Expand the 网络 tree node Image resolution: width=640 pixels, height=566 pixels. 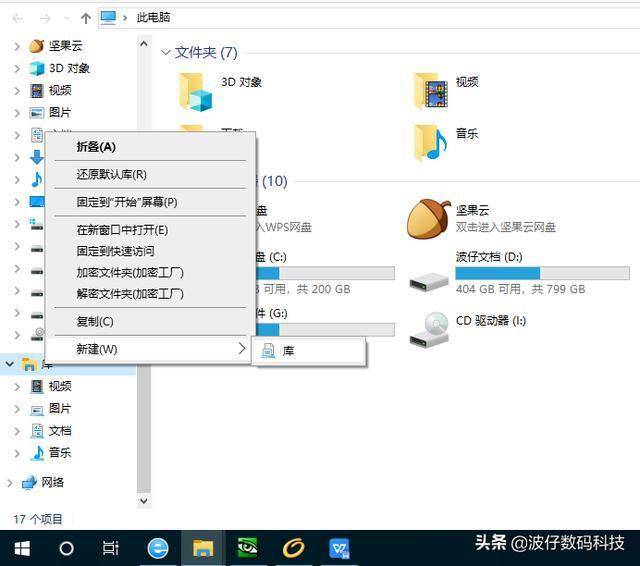tap(9, 483)
